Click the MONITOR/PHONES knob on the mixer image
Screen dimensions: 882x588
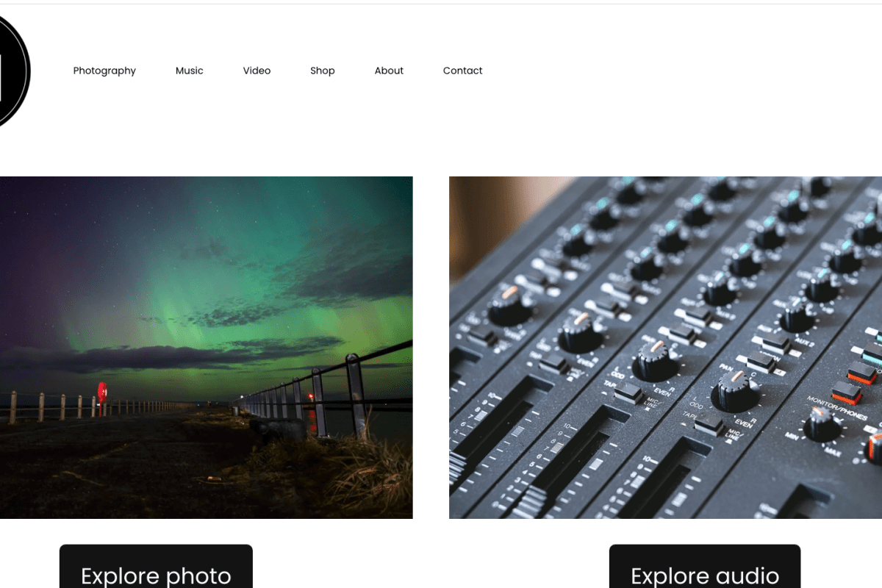(x=822, y=424)
